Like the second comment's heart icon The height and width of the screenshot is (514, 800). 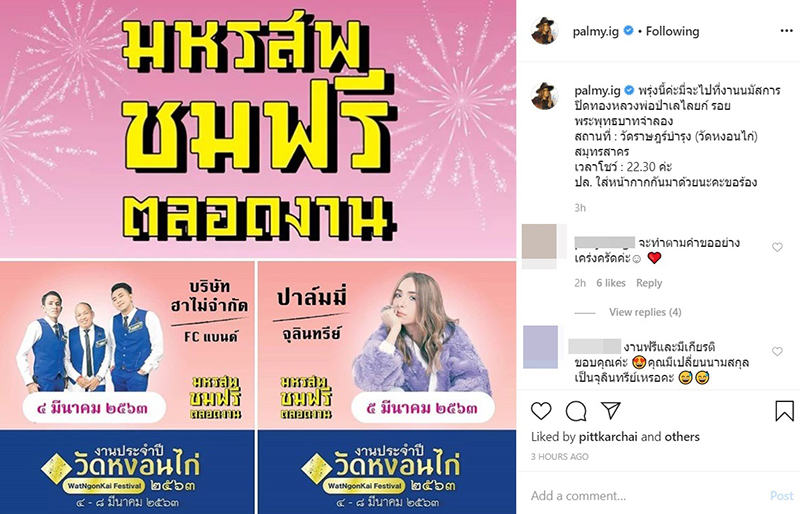(777, 351)
